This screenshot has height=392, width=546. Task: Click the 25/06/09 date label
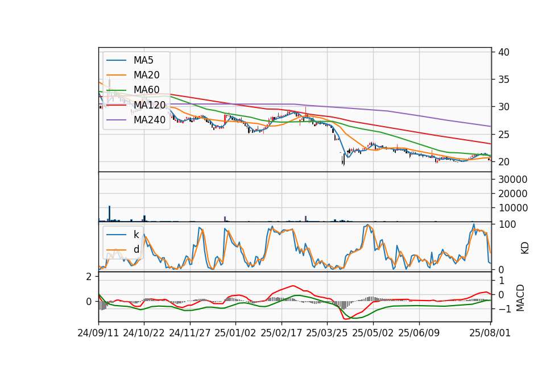(419, 333)
